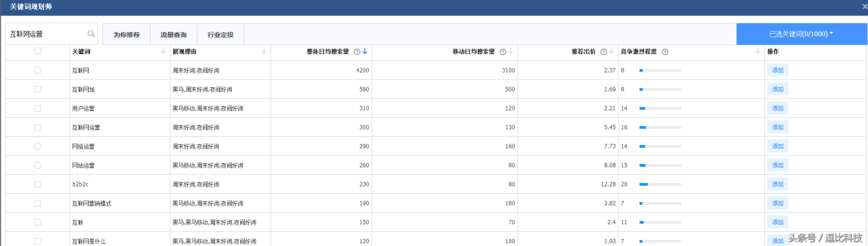Click 添加 button for 网络运营 row
Image resolution: width=868 pixels, height=246 pixels.
point(778,146)
